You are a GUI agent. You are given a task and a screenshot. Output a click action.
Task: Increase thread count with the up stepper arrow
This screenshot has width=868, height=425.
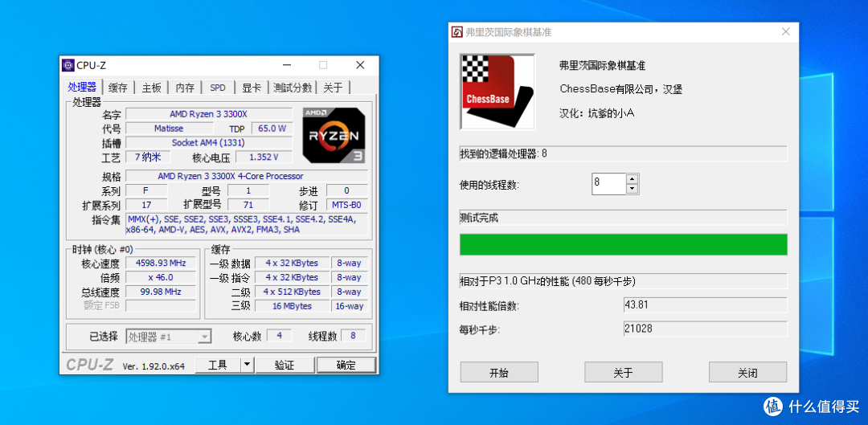click(633, 178)
